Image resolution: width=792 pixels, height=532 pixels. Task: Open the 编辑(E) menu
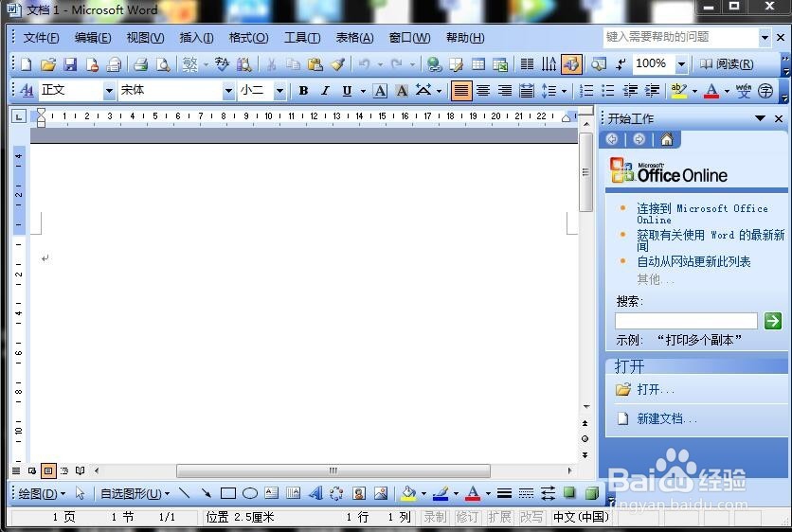tap(93, 37)
